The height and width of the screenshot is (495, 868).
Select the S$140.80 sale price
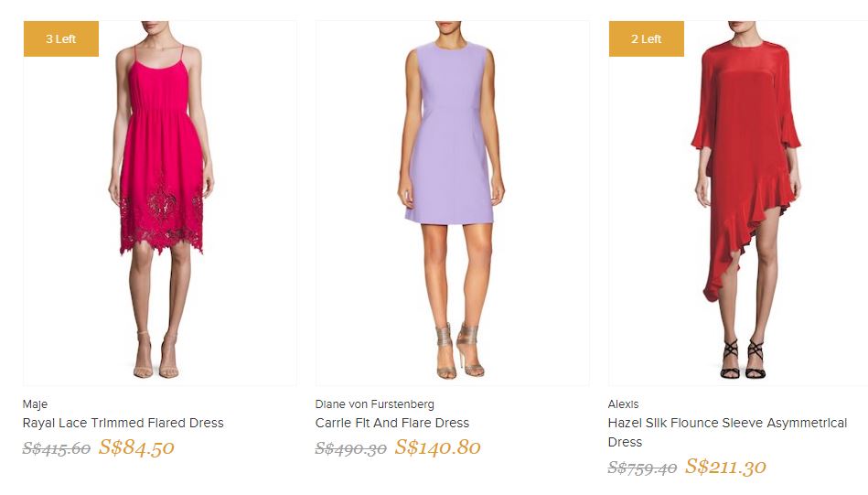pos(437,447)
